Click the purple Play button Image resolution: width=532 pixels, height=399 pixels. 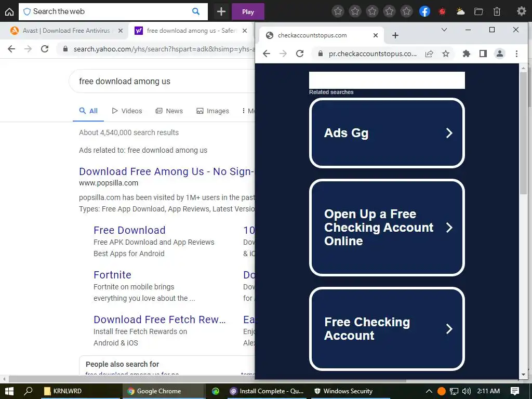click(x=248, y=11)
